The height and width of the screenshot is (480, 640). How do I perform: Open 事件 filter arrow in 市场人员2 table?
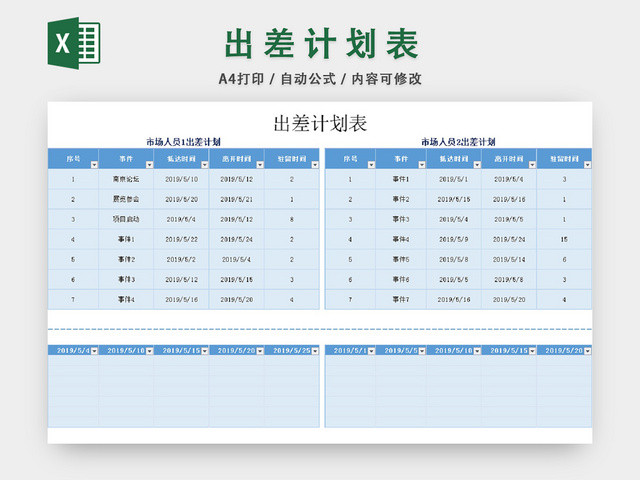pyautogui.click(x=422, y=165)
